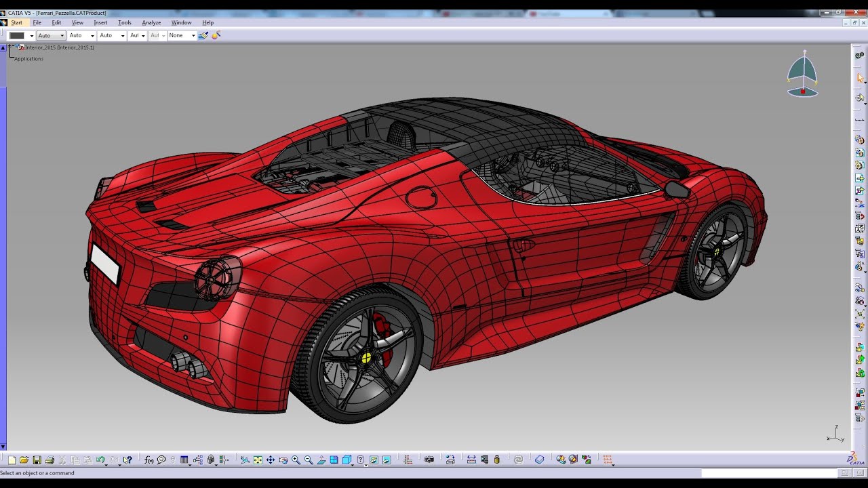The image size is (868, 488).
Task: Create a new document with New icon
Action: point(12,460)
